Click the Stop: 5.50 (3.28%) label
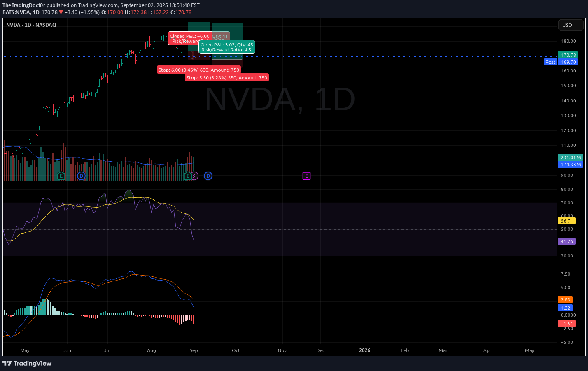The height and width of the screenshot is (371, 588). tap(227, 78)
